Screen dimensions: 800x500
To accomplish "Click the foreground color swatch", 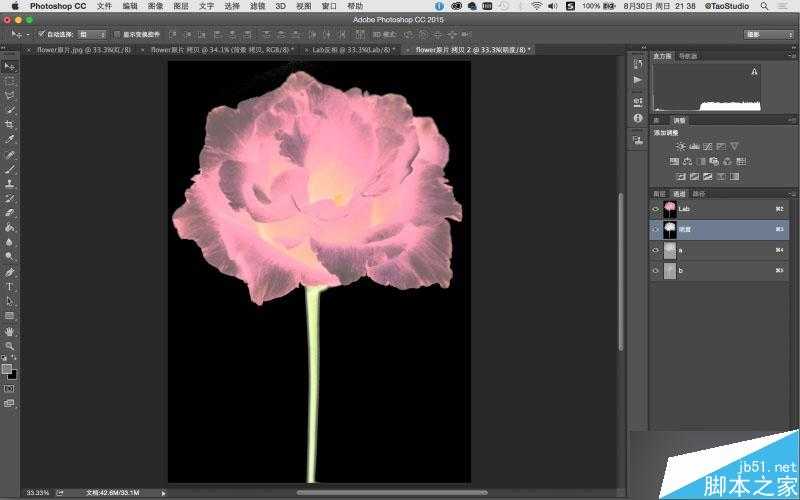I will click(7, 369).
